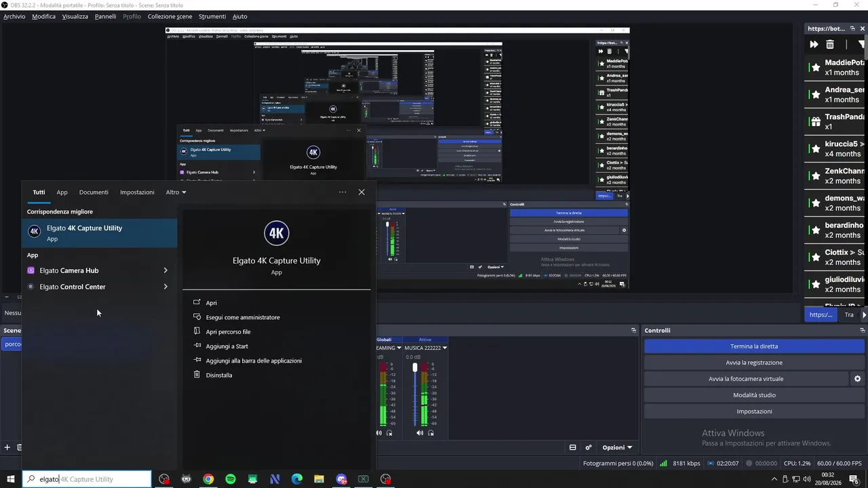
Task: Expand Elgato Camera Hub result arrow
Action: 165,270
